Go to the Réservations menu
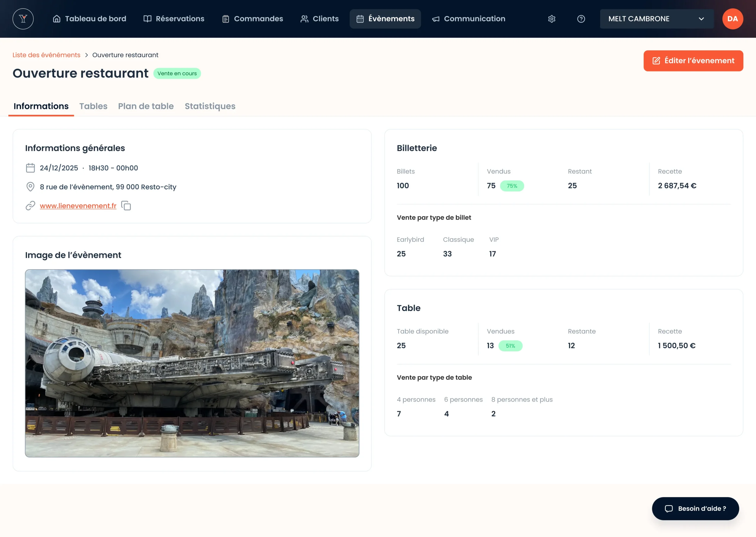The width and height of the screenshot is (756, 537). [x=174, y=19]
